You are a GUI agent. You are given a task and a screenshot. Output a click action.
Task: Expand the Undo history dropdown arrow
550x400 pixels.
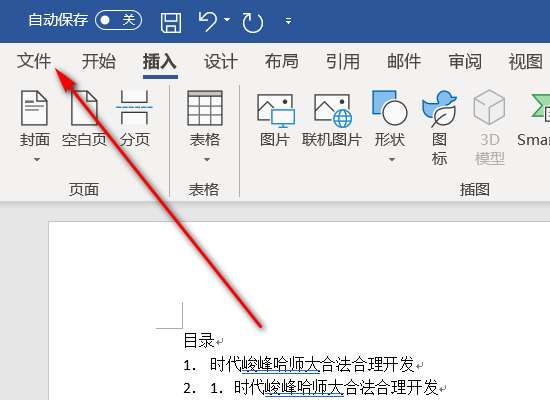click(227, 20)
